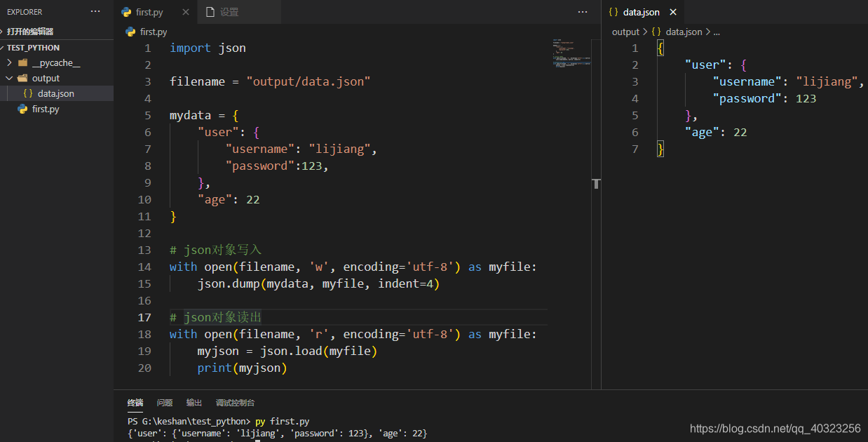Click line number 4 in data.json

click(x=635, y=98)
